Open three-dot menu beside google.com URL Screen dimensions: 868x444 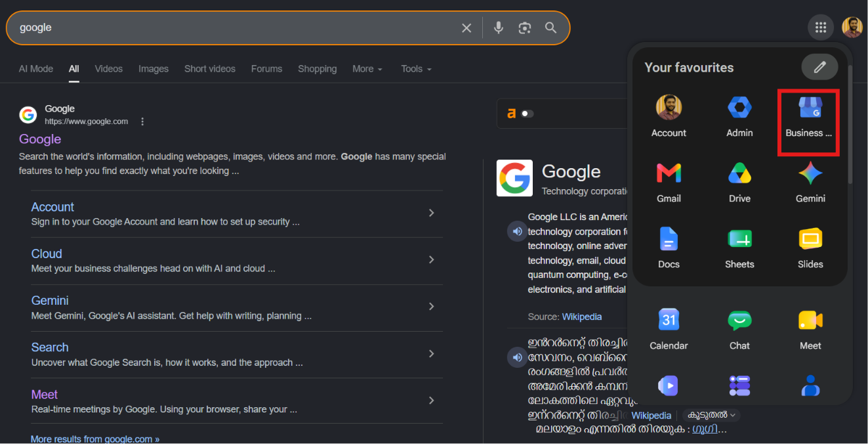point(142,122)
